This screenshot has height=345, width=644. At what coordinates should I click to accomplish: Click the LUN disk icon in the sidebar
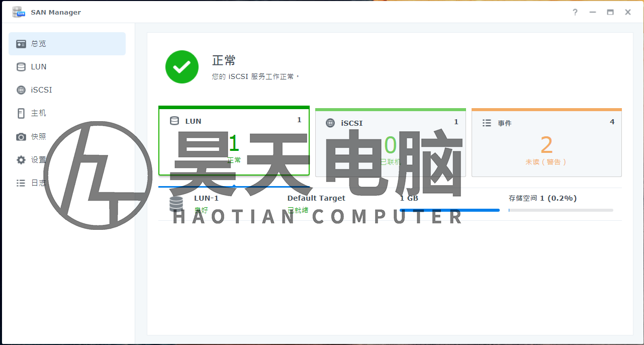tap(21, 66)
